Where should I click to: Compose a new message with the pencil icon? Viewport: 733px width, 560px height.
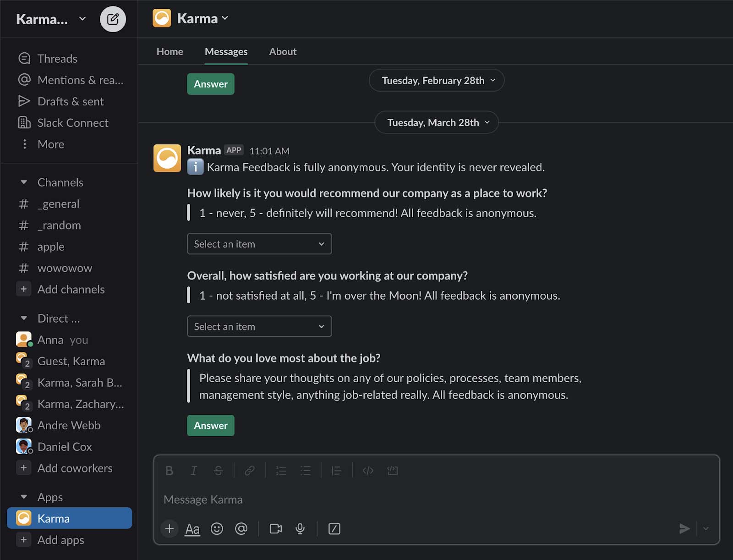click(x=113, y=19)
